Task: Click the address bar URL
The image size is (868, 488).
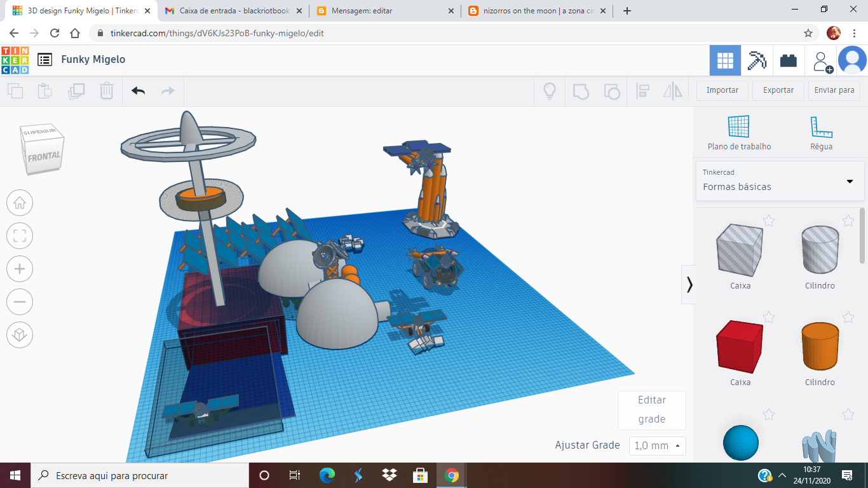Action: tap(217, 33)
